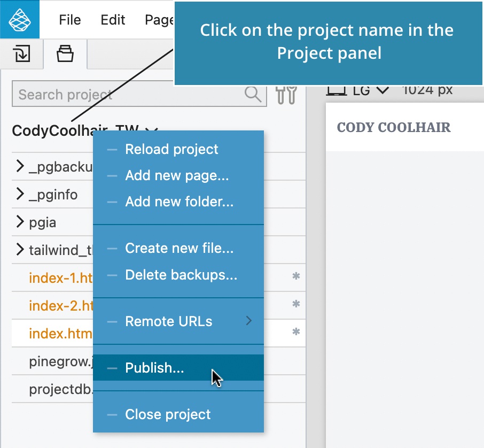Open the Project panel tab with the box icon
Viewport: 484px width, 448px height.
[65, 54]
